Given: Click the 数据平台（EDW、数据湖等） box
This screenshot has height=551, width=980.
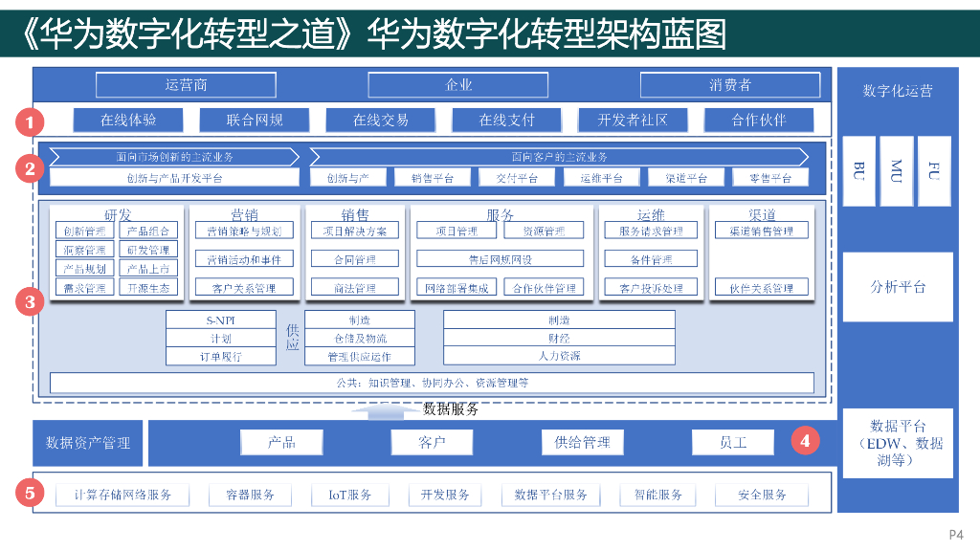Looking at the screenshot, I should pos(898,443).
